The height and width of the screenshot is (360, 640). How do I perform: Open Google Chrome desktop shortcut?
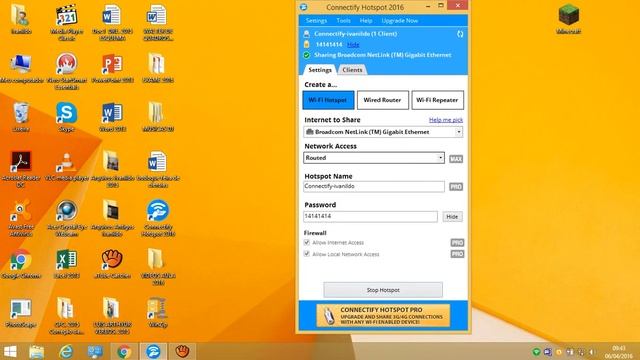click(21, 264)
